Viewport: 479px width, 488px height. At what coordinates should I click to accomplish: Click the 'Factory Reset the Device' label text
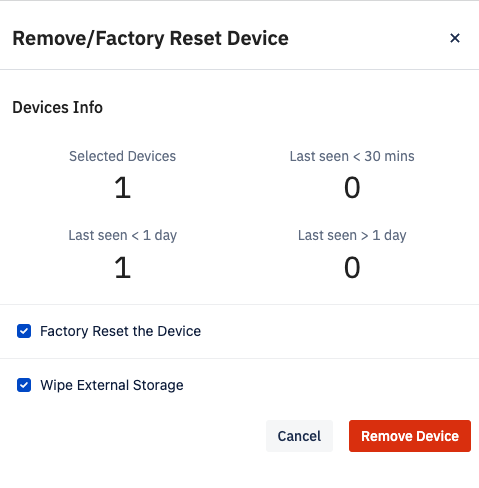click(x=120, y=331)
